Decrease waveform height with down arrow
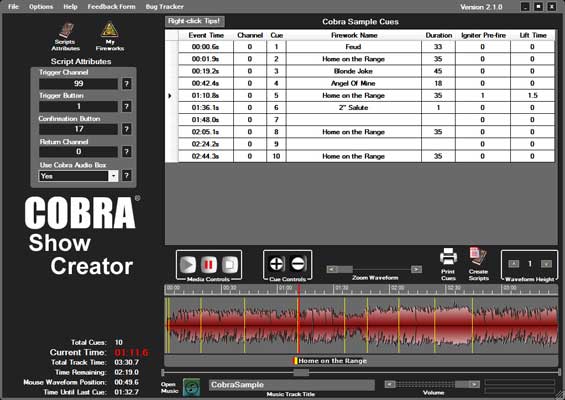The width and height of the screenshot is (565, 400). pos(546,264)
